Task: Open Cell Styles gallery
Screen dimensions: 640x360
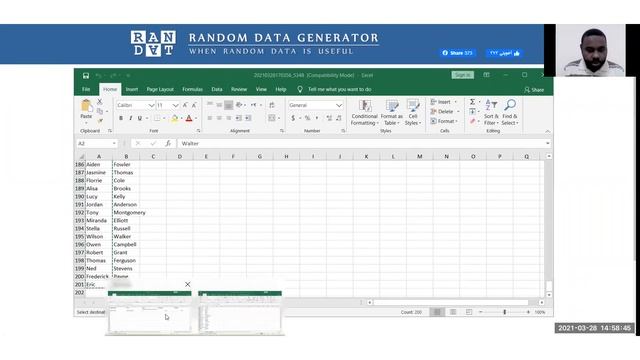Action: pos(413,113)
